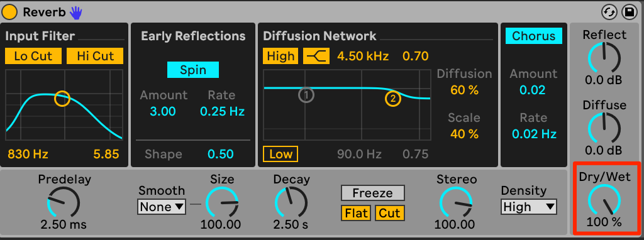Screen dimensions: 644x240
Task: Click the high shelf filter type icon
Action: point(316,56)
